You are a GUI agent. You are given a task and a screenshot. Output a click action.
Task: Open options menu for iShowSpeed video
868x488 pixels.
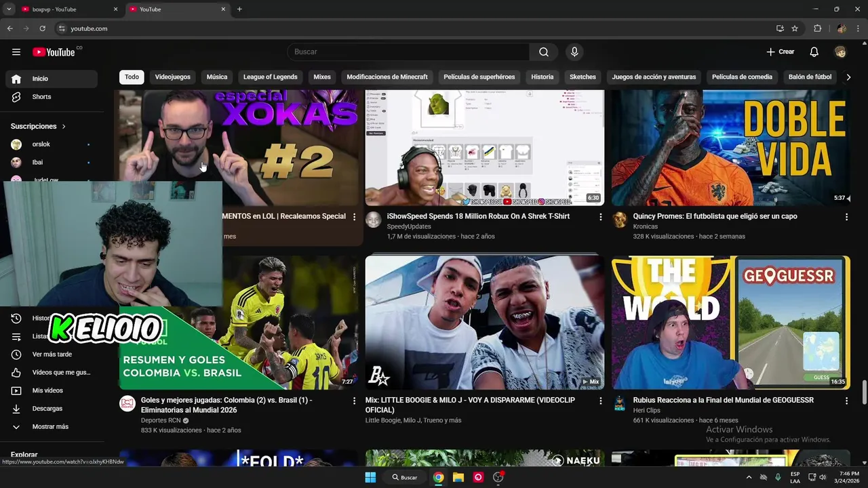pyautogui.click(x=600, y=217)
